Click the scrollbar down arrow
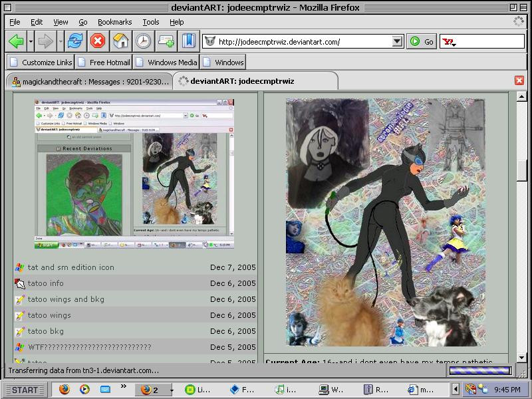This screenshot has height=399, width=532. pos(521,357)
